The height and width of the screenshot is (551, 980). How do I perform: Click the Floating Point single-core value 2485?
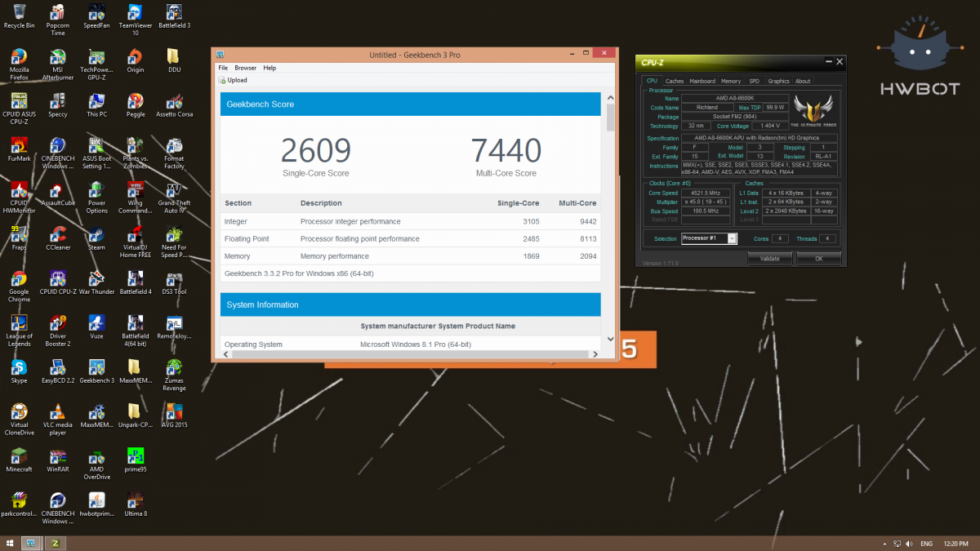click(531, 238)
